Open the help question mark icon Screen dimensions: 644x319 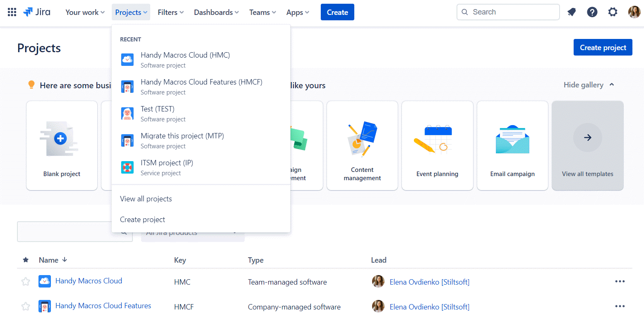click(592, 12)
